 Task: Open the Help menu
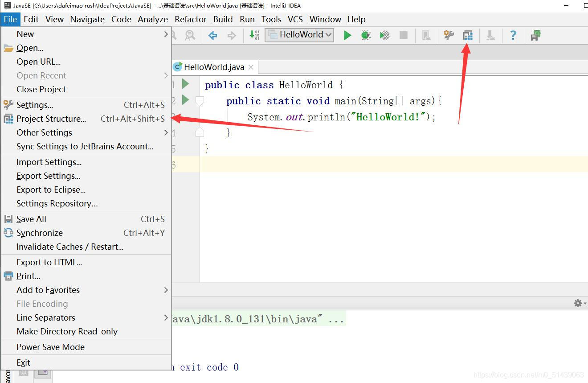coord(356,19)
